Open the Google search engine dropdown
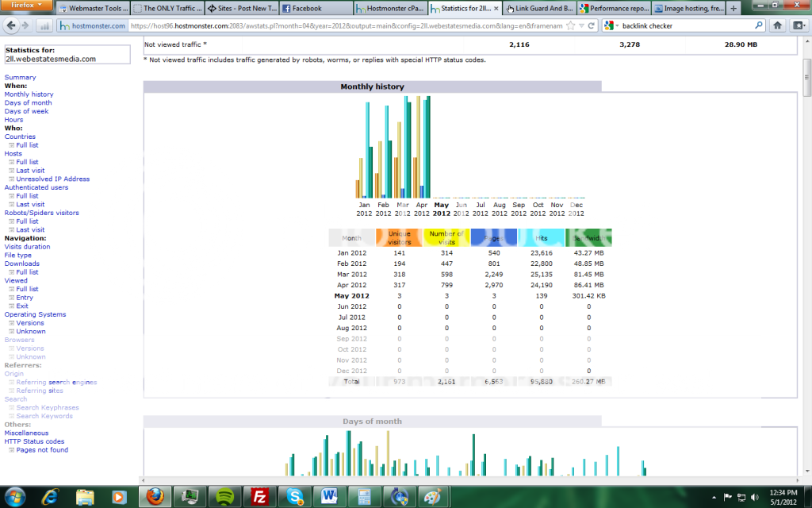 coord(611,25)
